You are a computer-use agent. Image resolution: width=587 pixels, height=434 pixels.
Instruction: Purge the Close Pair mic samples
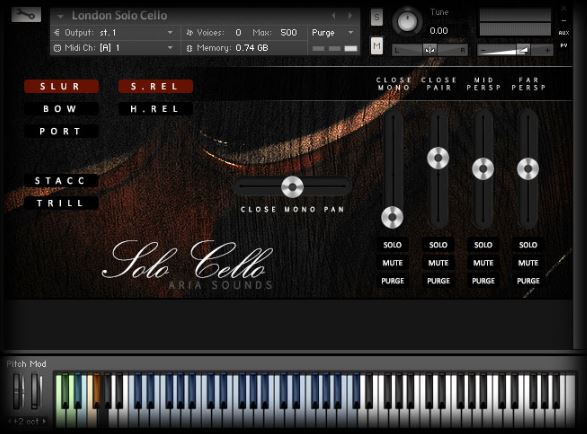pos(438,281)
